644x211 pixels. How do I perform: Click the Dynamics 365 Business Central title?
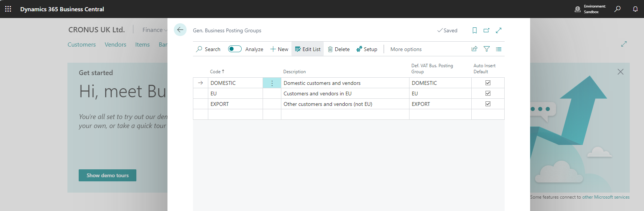[62, 9]
